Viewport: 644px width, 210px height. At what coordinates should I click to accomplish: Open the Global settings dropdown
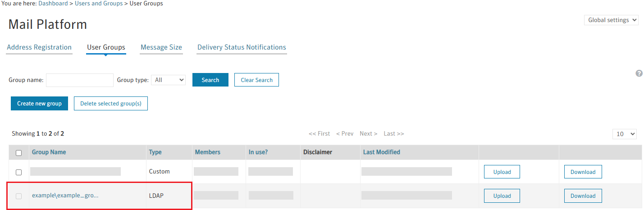(611, 20)
